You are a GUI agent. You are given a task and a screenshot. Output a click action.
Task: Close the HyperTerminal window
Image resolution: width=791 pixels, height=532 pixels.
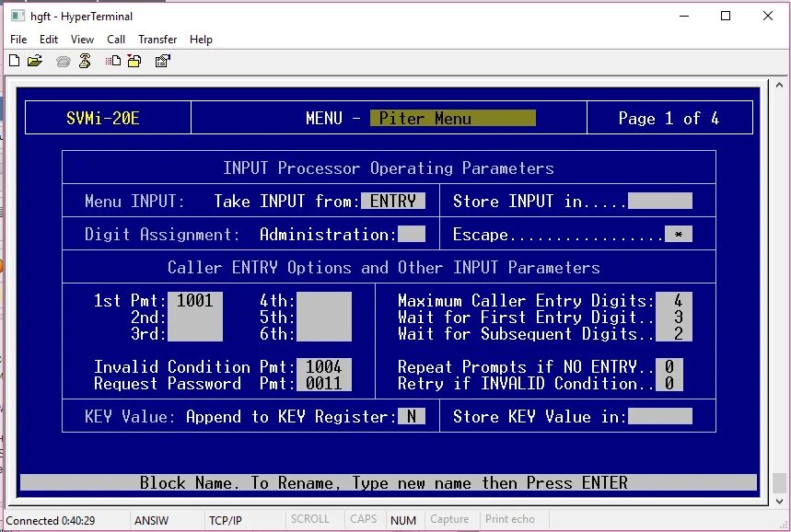(768, 16)
